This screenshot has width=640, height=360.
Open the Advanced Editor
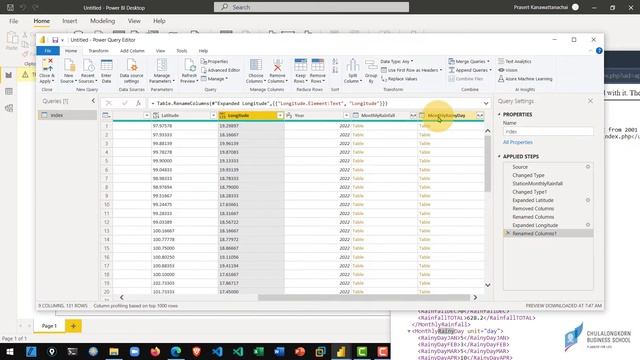pyautogui.click(x=220, y=70)
